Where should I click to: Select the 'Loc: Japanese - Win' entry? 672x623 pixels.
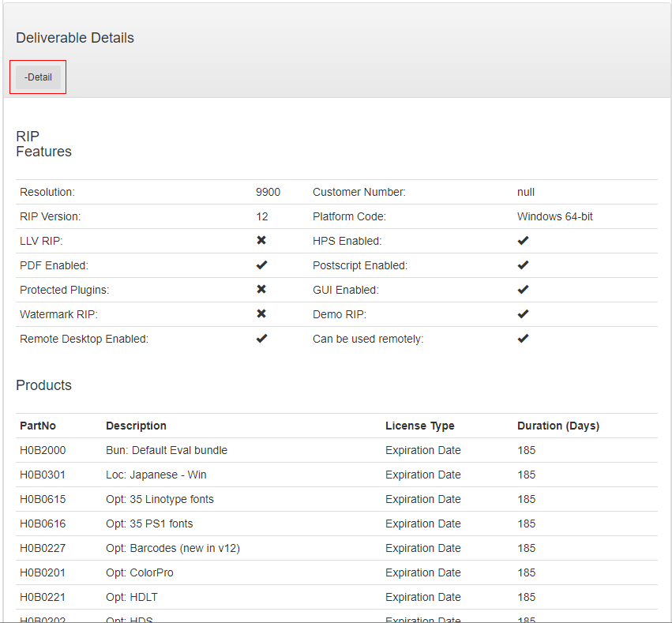[x=156, y=475]
